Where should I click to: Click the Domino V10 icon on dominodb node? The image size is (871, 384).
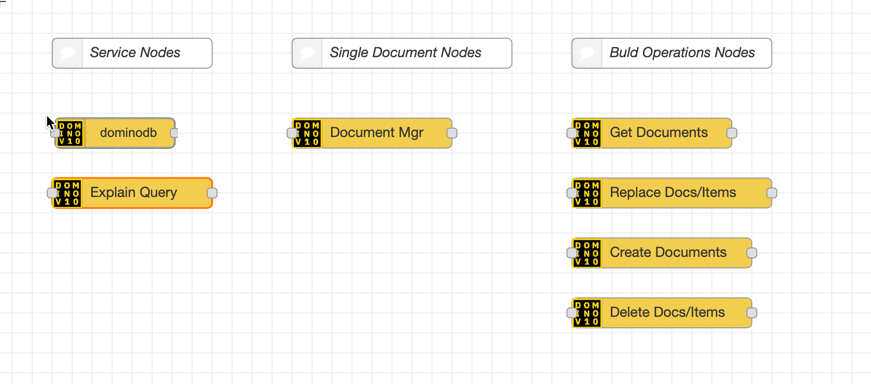coord(70,133)
